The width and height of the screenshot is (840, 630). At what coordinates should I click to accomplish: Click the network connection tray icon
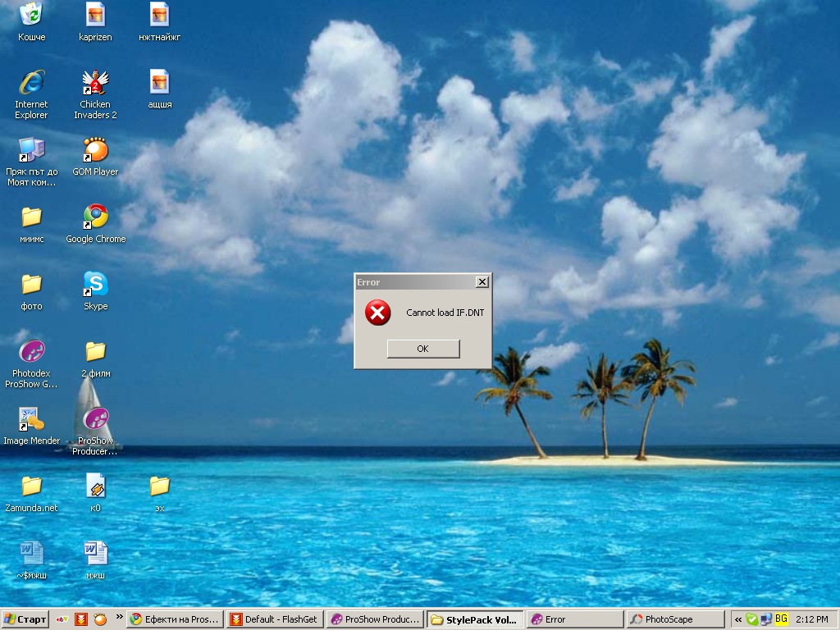click(766, 619)
